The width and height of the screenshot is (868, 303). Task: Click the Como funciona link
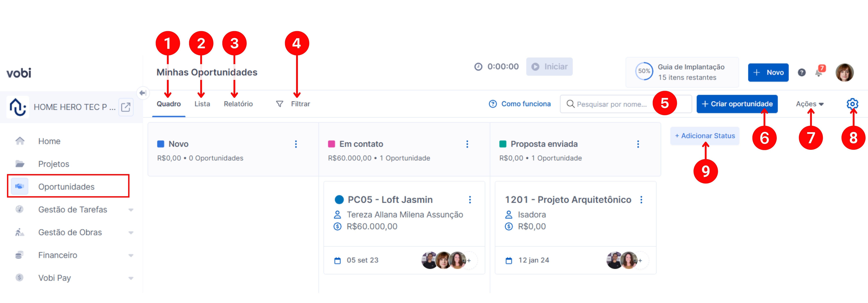click(520, 104)
